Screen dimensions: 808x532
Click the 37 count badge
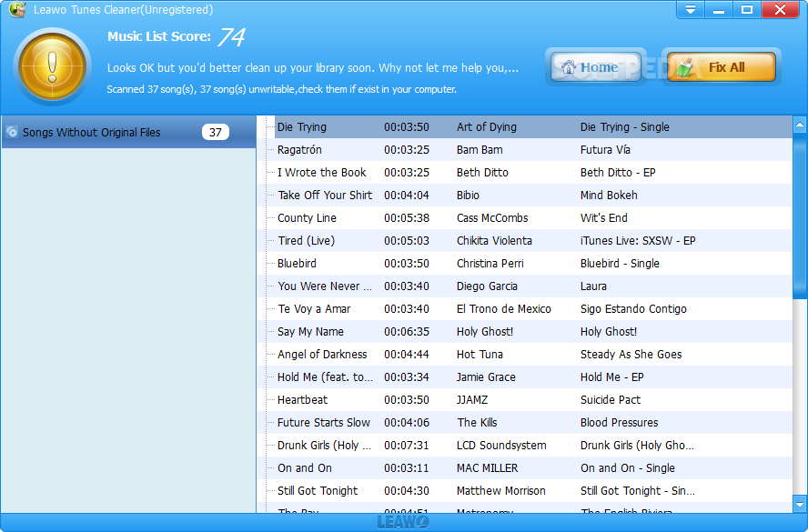(x=216, y=133)
